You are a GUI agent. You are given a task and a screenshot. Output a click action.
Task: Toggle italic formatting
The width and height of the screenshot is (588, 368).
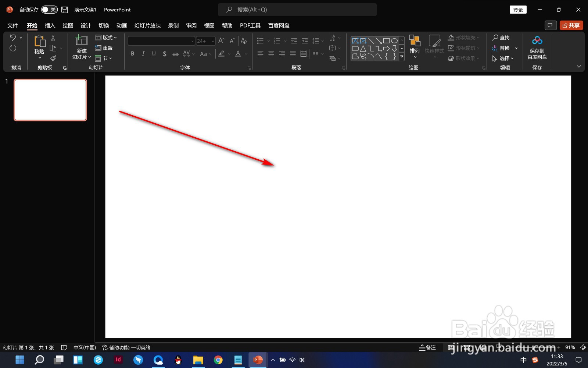point(143,54)
